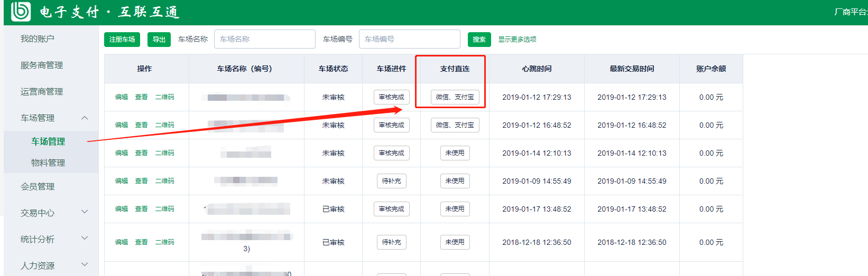Click 编辑 link in the first row
868x276 pixels.
(122, 97)
